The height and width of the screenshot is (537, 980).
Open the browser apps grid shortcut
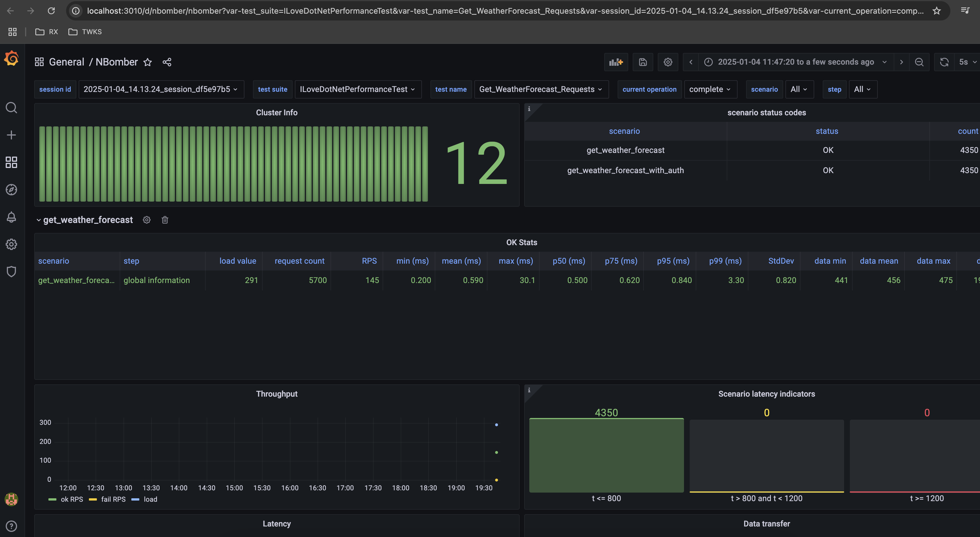pos(13,32)
